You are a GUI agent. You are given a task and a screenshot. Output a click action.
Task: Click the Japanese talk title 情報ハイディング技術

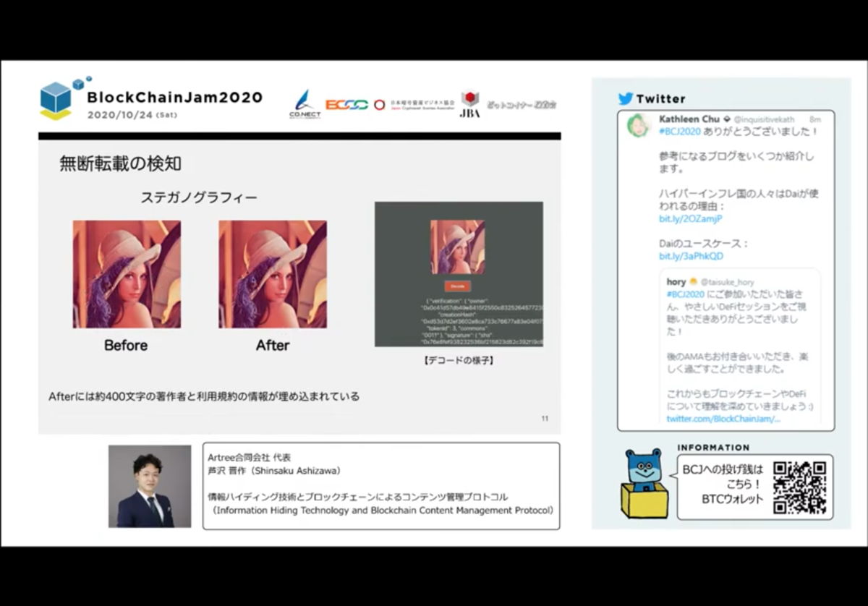point(358,497)
